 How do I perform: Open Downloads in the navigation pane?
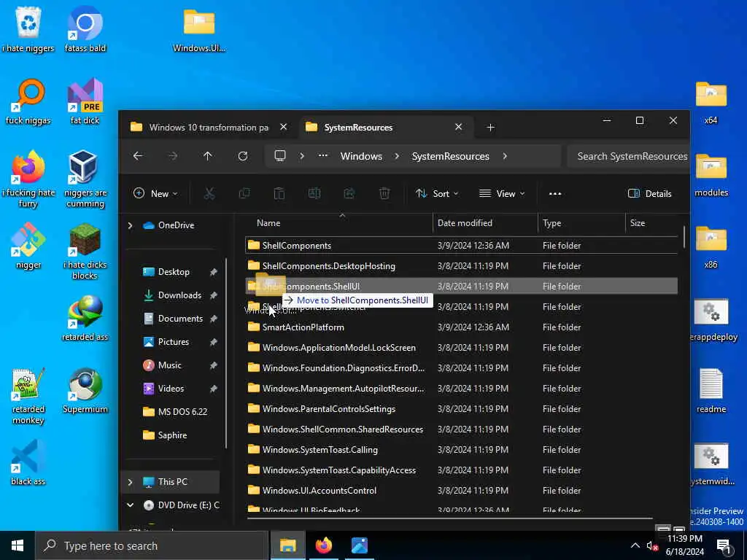click(179, 295)
